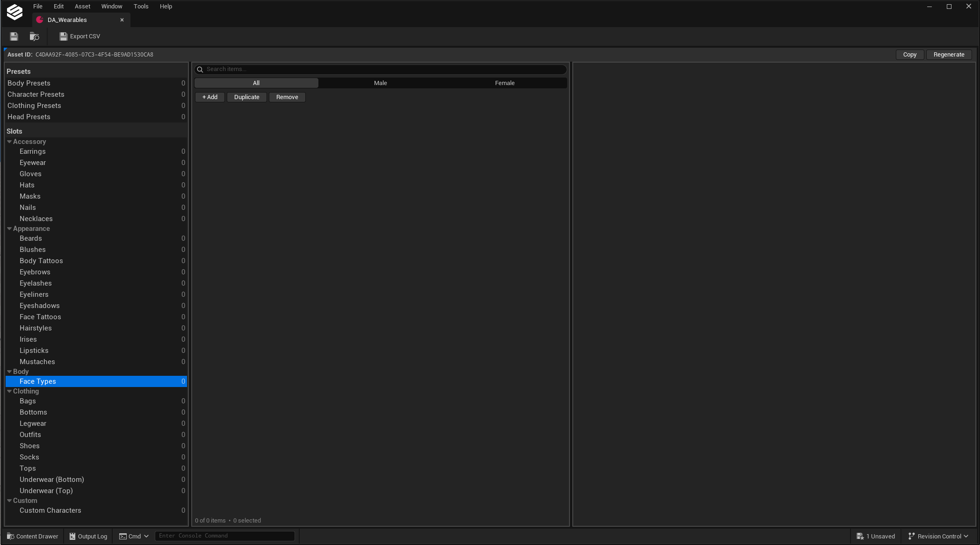Select the Outfits slot
Viewport: 980px width, 545px height.
click(96, 435)
